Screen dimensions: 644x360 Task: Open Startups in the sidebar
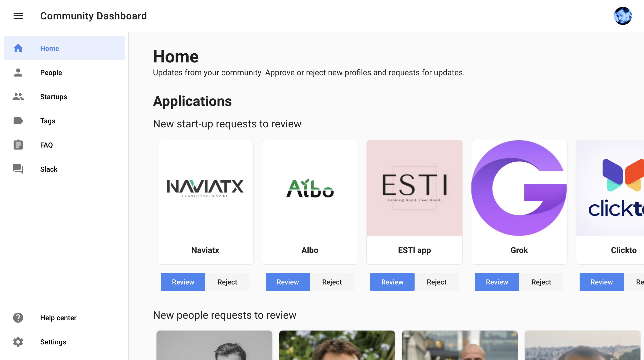(x=64, y=97)
